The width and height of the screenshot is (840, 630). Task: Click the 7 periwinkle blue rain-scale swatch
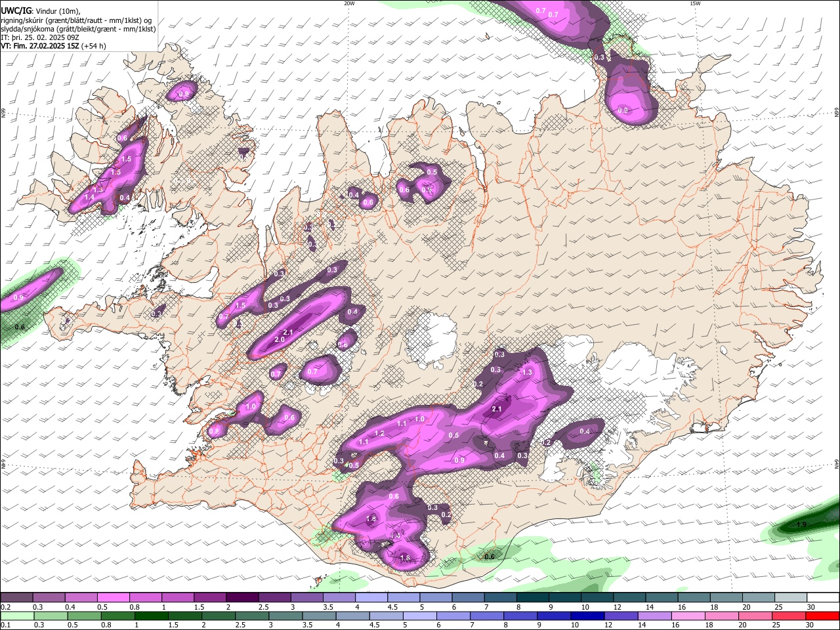coord(487,616)
